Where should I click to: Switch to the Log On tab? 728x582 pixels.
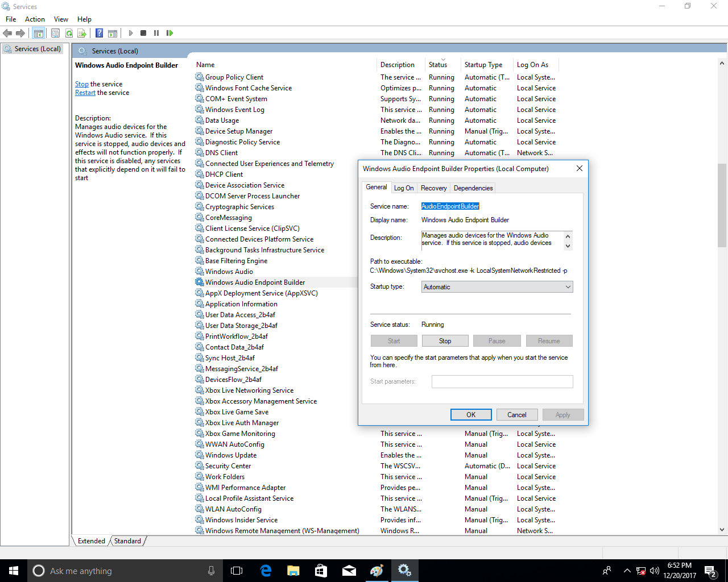[404, 188]
